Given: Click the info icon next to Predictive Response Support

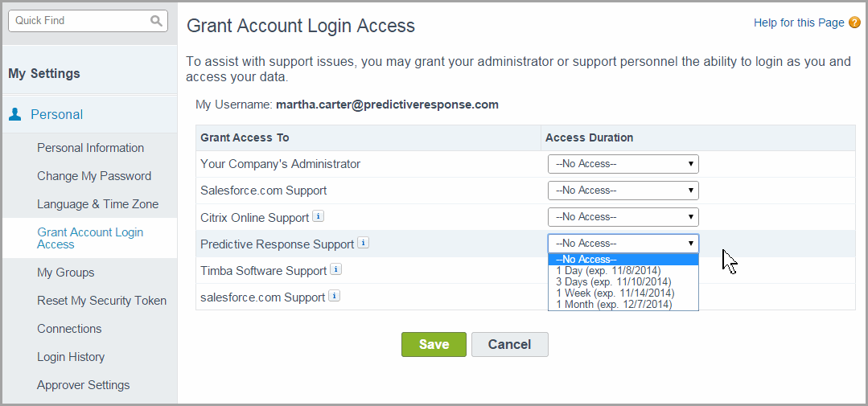Looking at the screenshot, I should [x=363, y=244].
